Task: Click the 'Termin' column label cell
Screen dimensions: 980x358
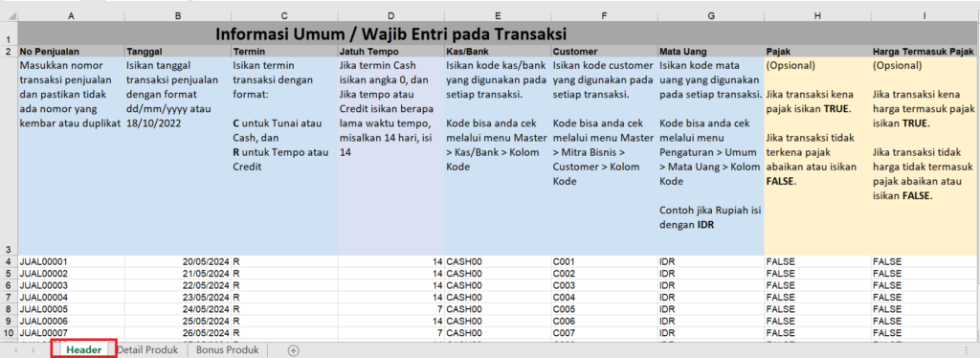Action: [284, 52]
